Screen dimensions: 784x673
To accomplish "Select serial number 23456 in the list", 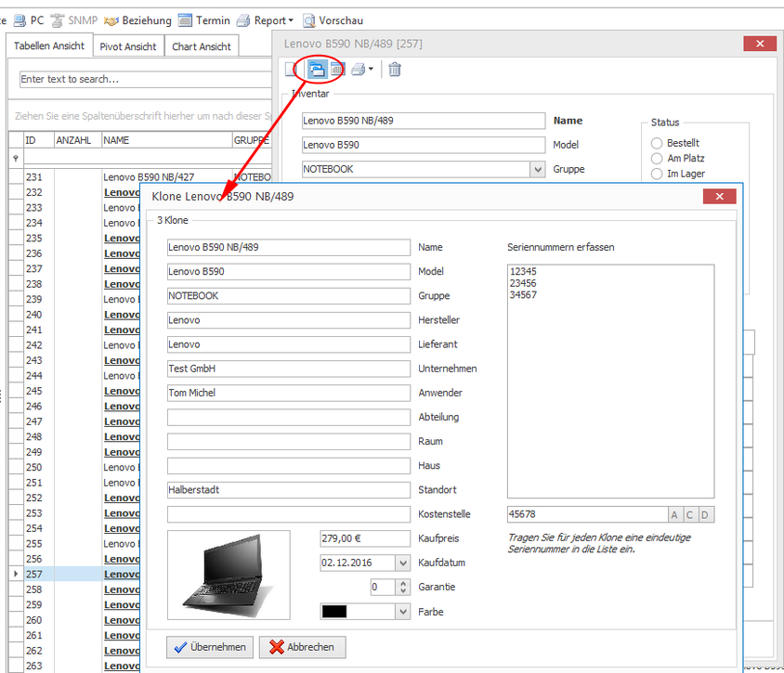I will pyautogui.click(x=523, y=283).
